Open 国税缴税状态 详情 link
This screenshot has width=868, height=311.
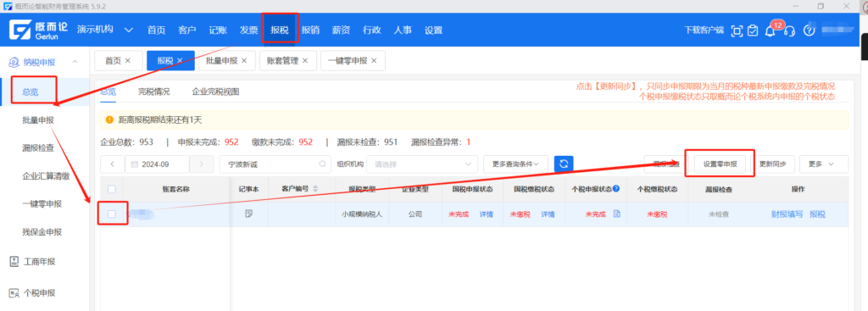[548, 214]
